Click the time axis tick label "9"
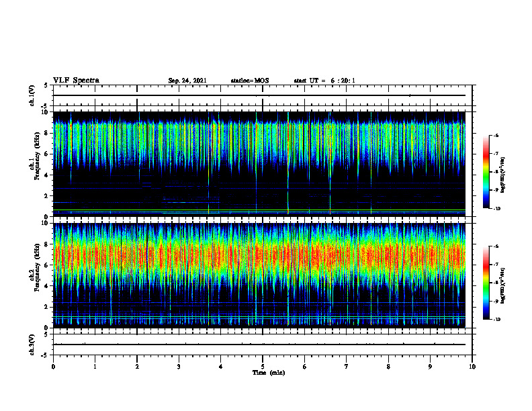 coord(430,367)
